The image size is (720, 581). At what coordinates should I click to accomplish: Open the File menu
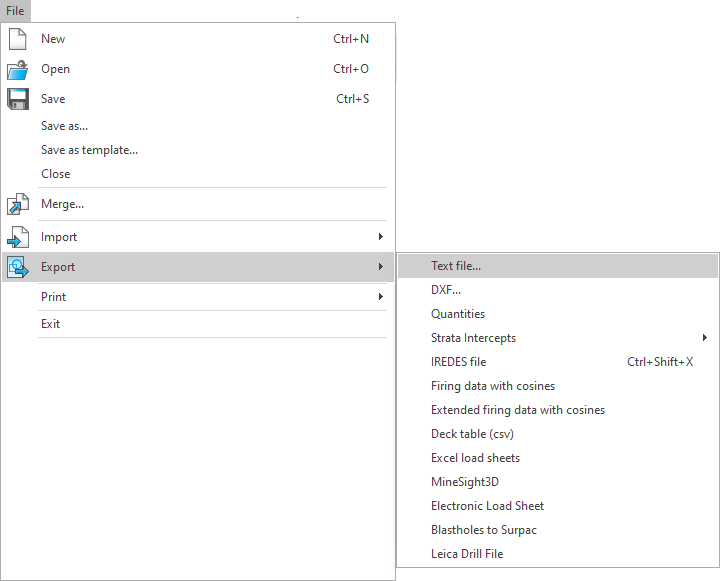click(15, 11)
